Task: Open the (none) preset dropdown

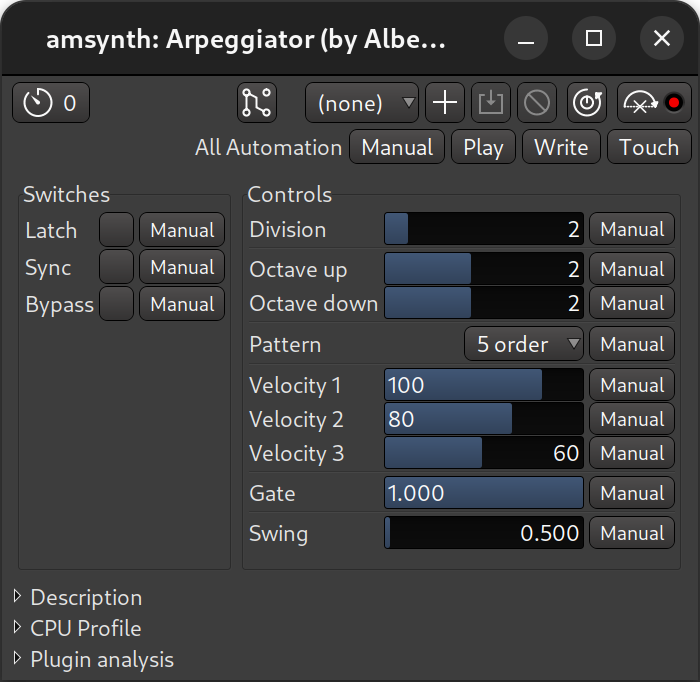Action: tap(362, 103)
